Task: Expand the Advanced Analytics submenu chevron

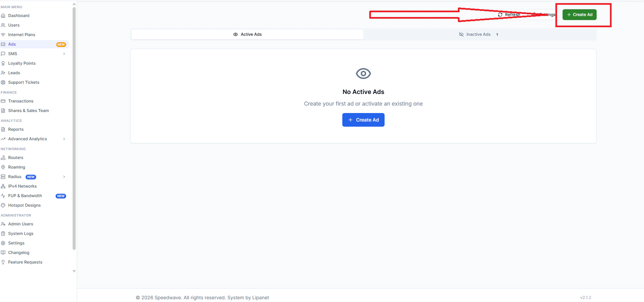Action: (64, 139)
